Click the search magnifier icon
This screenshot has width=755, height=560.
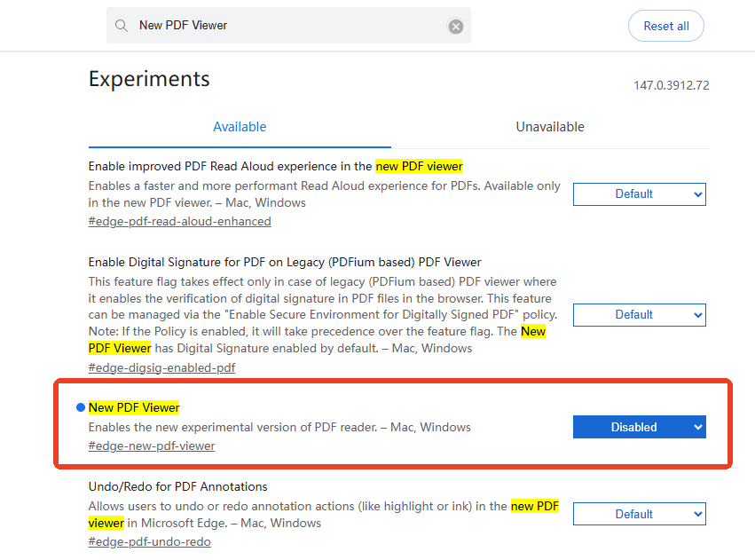click(x=122, y=26)
